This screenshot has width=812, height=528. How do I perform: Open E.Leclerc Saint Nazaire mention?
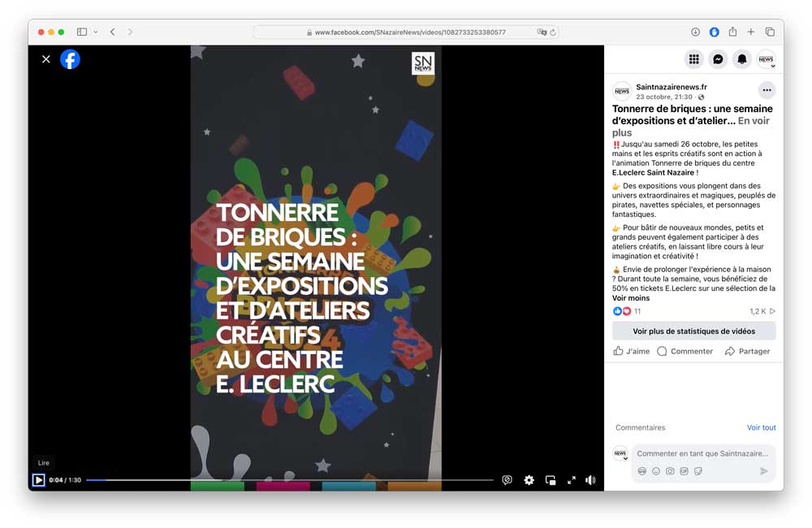[x=653, y=172]
